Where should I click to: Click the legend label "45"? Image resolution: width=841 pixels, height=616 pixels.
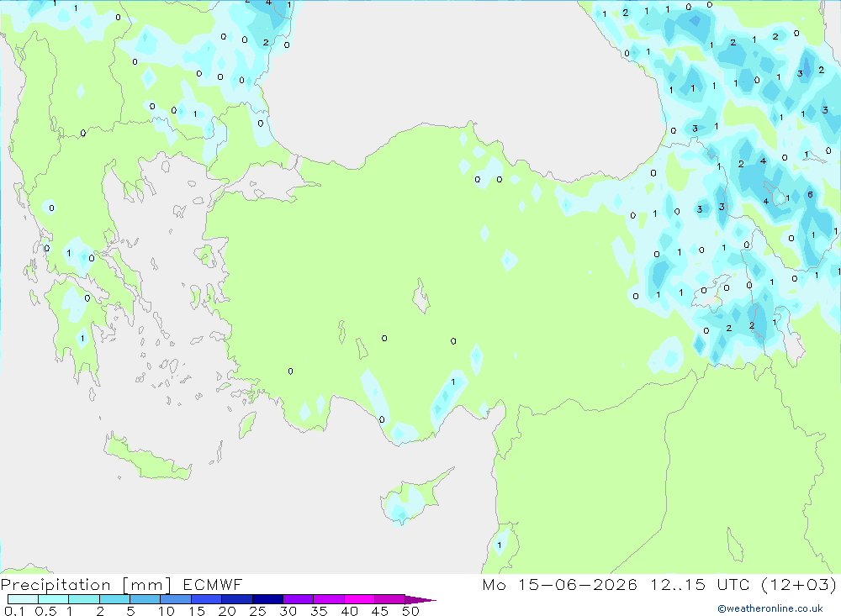380,611
